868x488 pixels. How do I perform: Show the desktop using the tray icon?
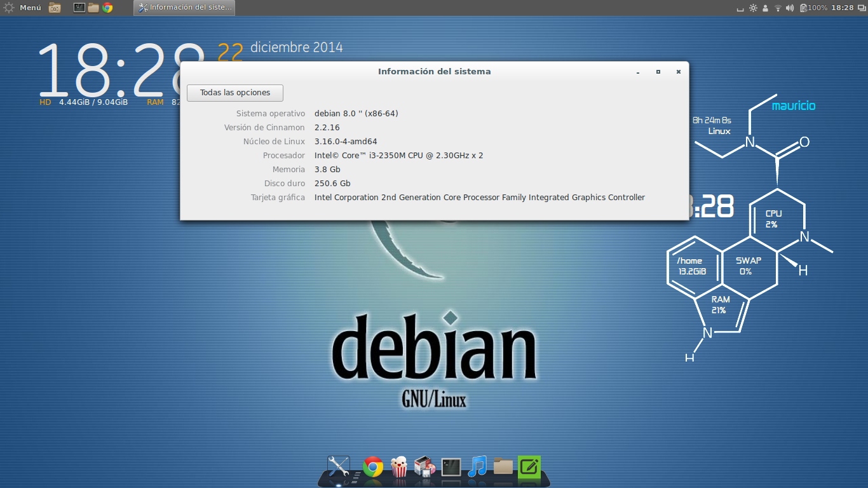[740, 8]
